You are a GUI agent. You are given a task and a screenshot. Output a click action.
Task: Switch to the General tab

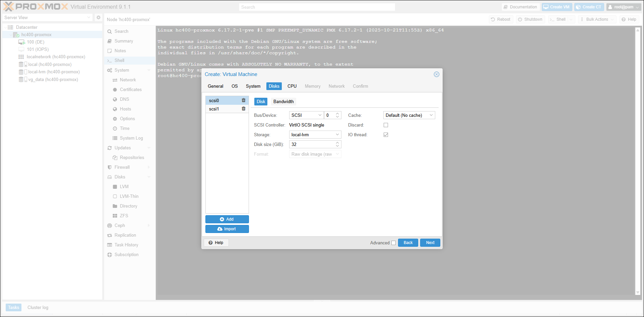[215, 86]
